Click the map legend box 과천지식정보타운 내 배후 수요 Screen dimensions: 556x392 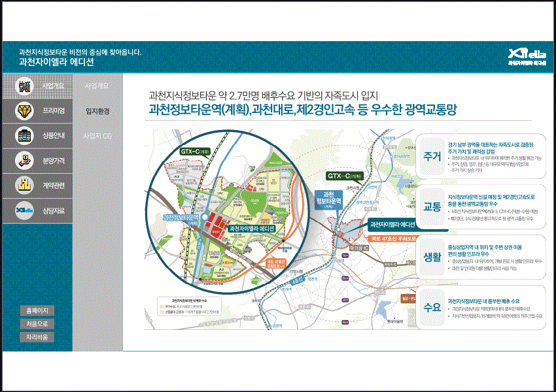[189, 306]
